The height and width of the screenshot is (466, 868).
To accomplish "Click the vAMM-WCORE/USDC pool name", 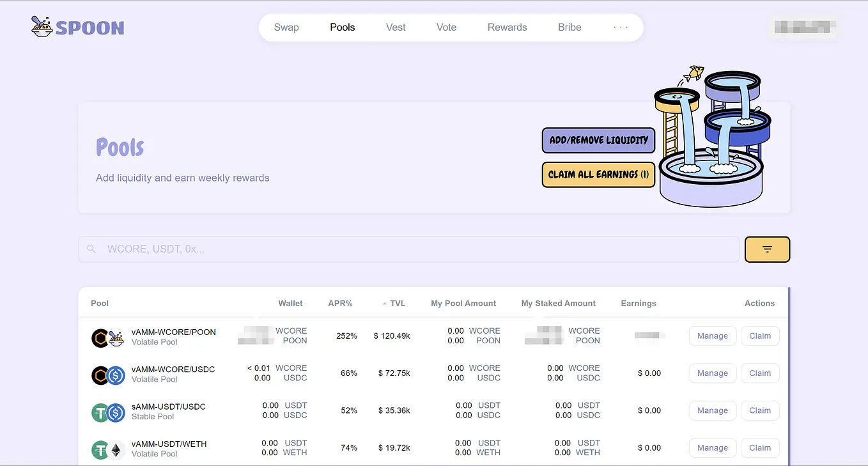I will (173, 369).
